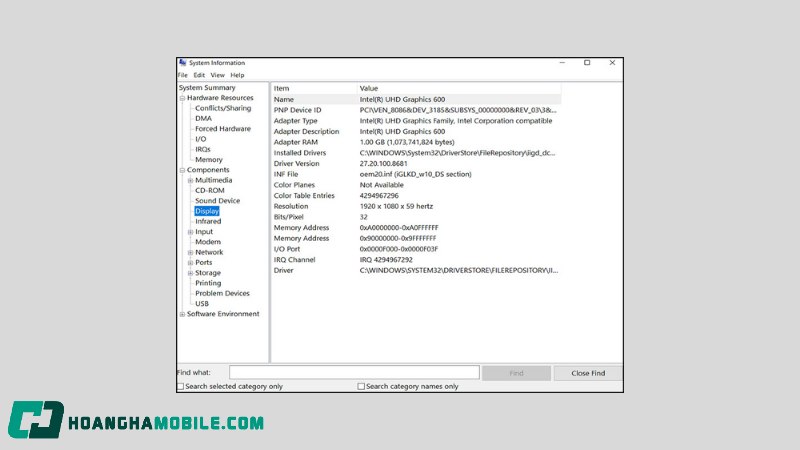The height and width of the screenshot is (450, 800).
Task: Expand the Ports node
Action: (x=190, y=263)
